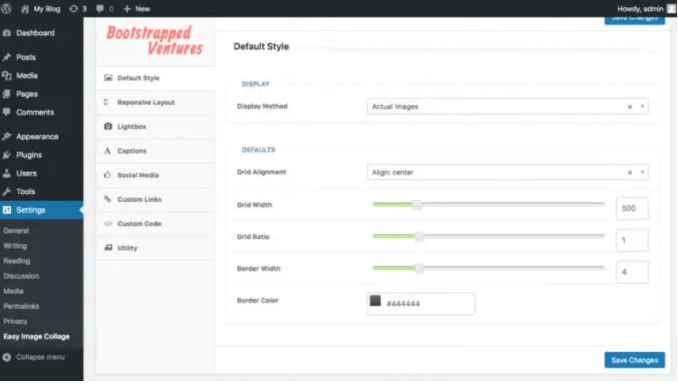Expand the Display Method dropdown arrow

point(642,106)
